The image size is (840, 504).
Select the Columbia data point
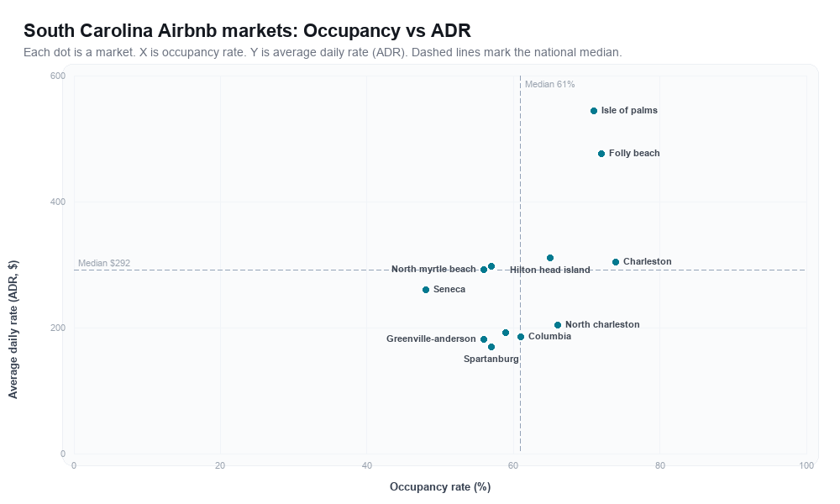coord(521,337)
